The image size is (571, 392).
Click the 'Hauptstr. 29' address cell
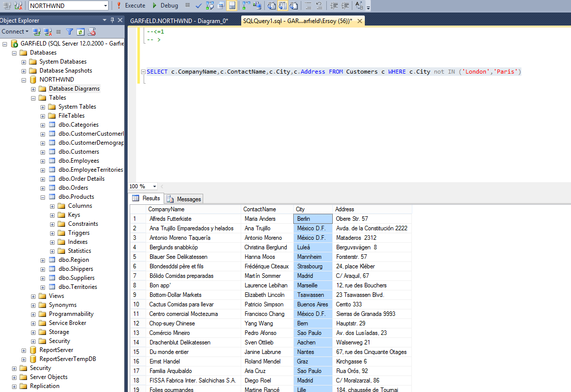point(372,323)
